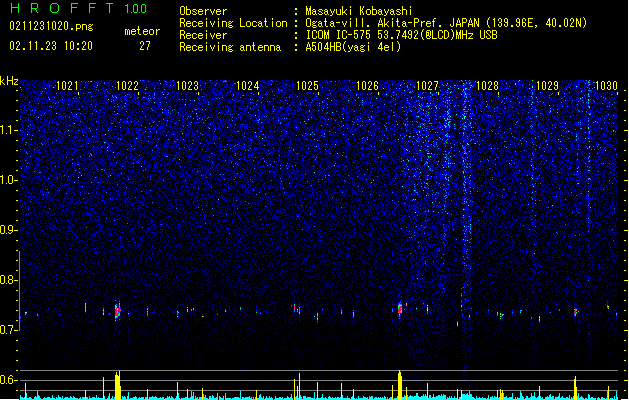Screen dimensions: 629x400
Task: Click the red meteor echo between 1029 and 1030
Action: 575,311
